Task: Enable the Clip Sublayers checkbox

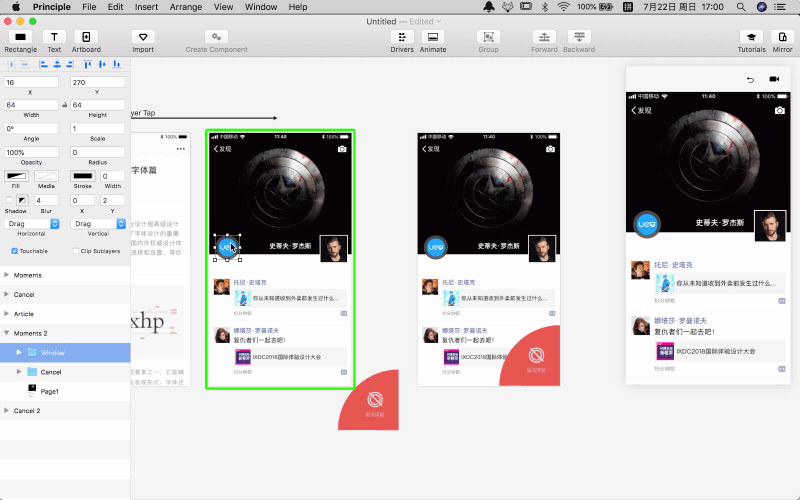Action: 76,250
